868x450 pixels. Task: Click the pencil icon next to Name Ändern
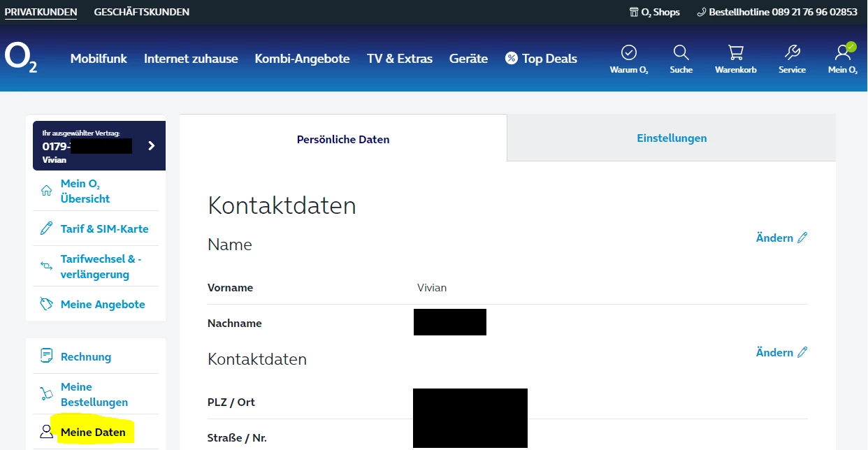[x=802, y=238]
